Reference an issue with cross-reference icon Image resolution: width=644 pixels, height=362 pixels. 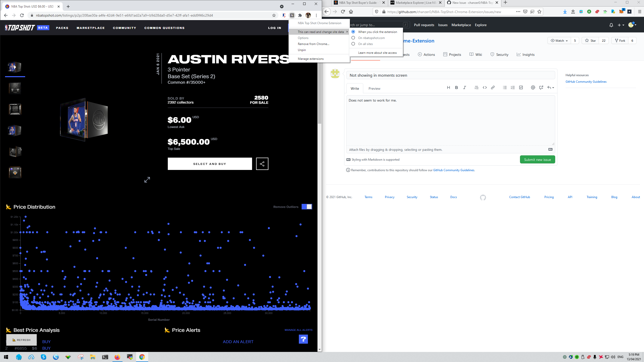(x=541, y=87)
